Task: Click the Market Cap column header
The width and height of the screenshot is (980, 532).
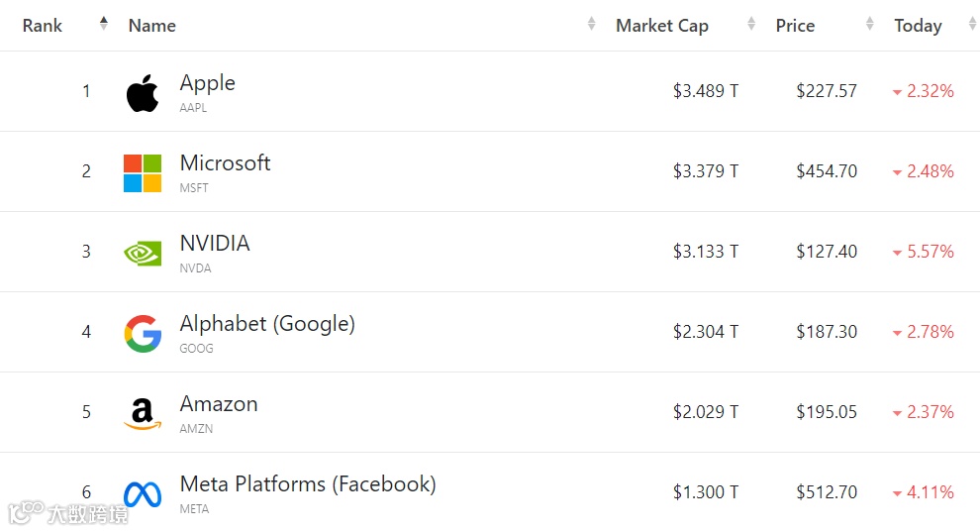Action: coord(662,26)
